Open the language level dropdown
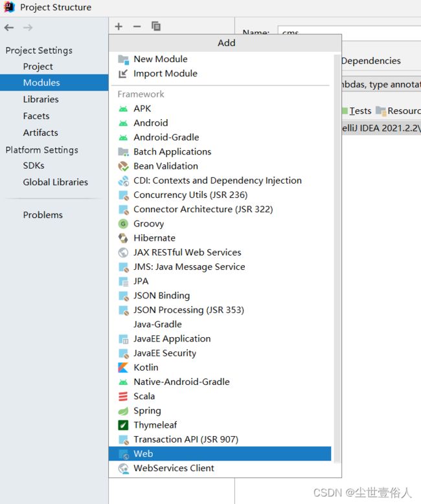 click(x=381, y=84)
